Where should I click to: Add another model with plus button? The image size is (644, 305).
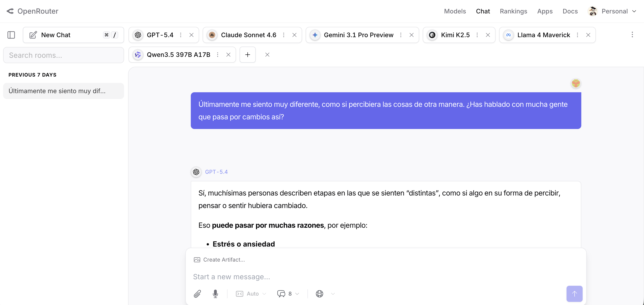(x=247, y=54)
